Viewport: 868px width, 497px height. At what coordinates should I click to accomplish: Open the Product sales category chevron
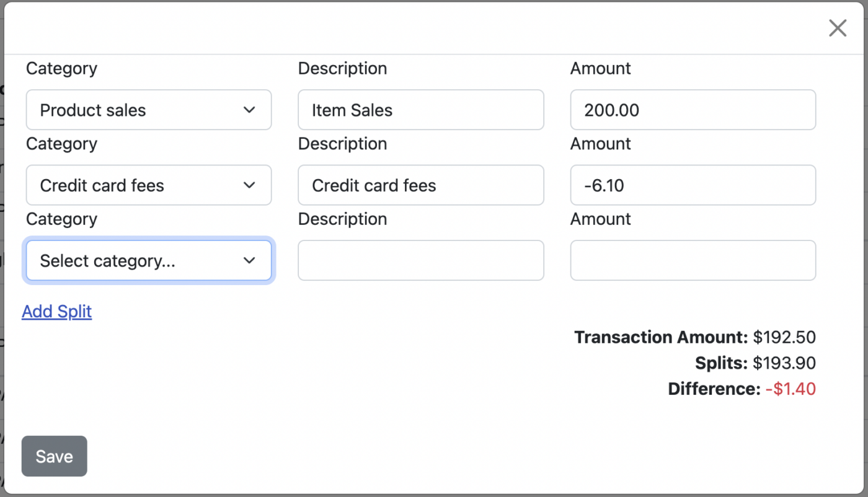pos(249,110)
